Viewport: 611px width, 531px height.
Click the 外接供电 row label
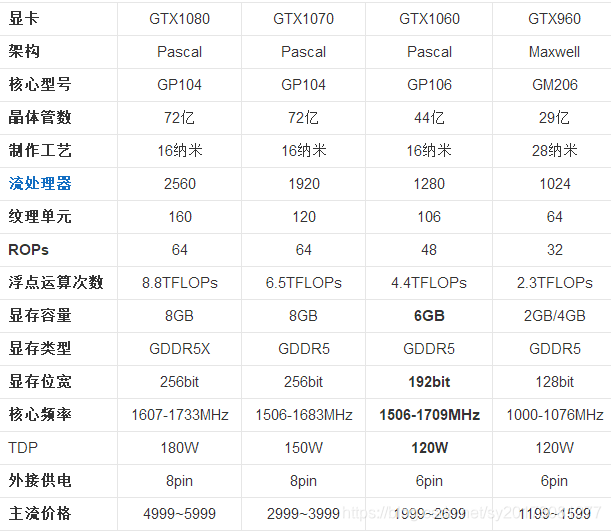pos(40,480)
